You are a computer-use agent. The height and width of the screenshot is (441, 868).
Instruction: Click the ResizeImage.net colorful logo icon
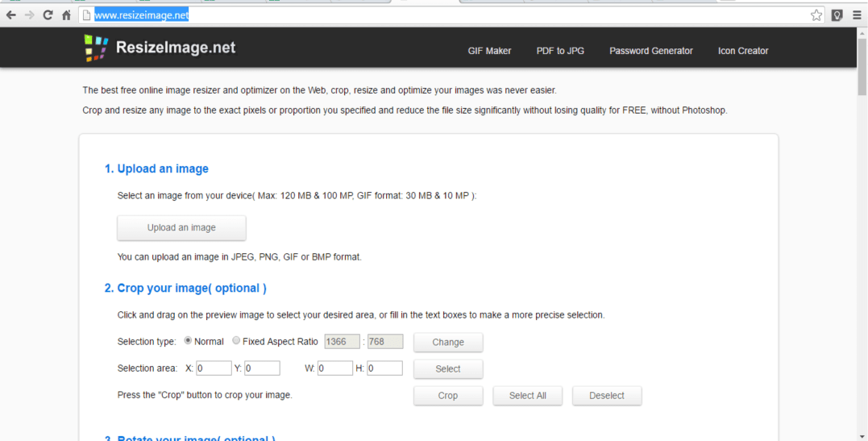(96, 48)
